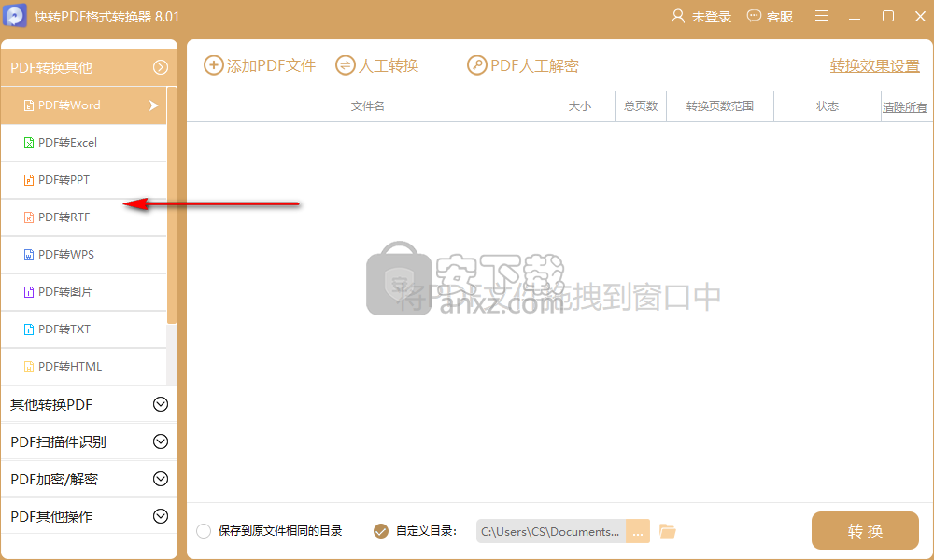Open the hamburger main menu
The image size is (934, 560).
[821, 16]
